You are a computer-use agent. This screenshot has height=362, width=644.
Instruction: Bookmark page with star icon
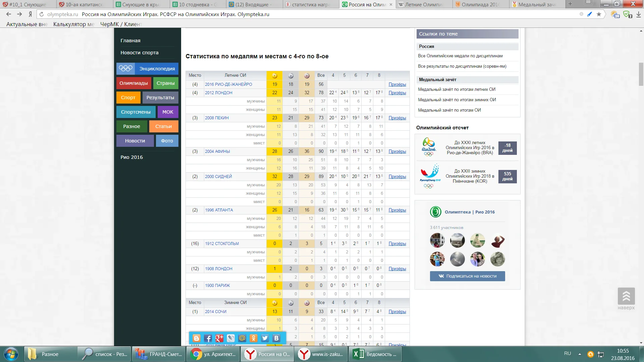(599, 14)
